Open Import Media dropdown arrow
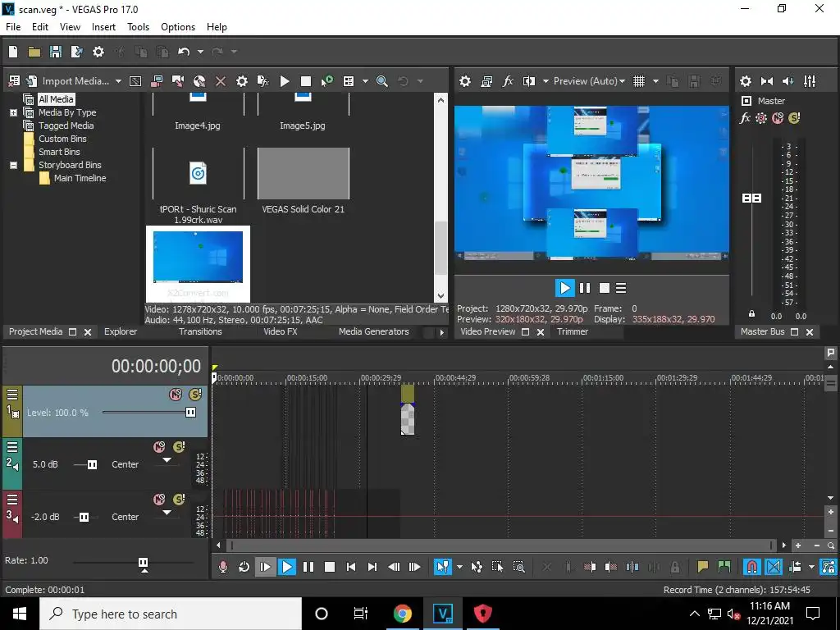 coord(118,81)
